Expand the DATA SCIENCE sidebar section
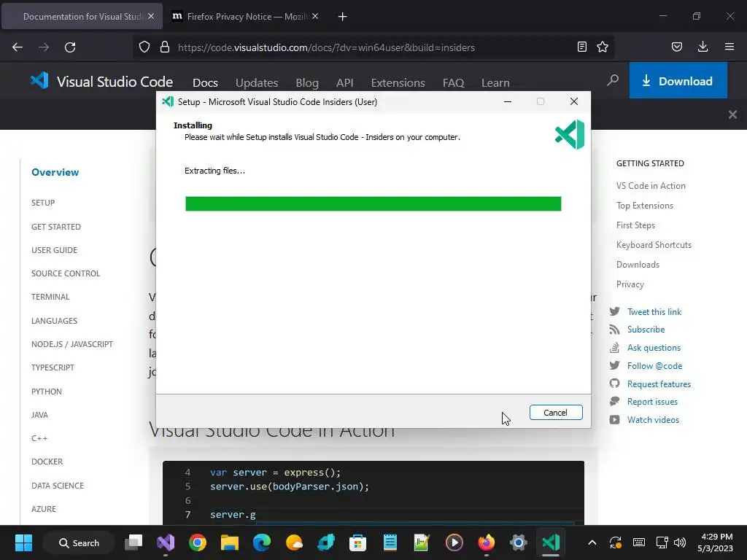Screen dimensions: 747x560 58,486
